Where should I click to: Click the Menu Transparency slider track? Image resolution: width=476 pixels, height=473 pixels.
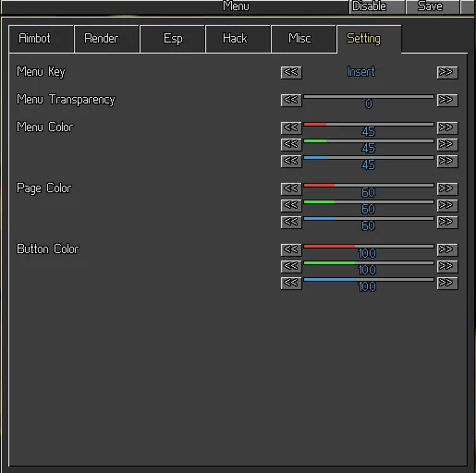[x=369, y=97]
